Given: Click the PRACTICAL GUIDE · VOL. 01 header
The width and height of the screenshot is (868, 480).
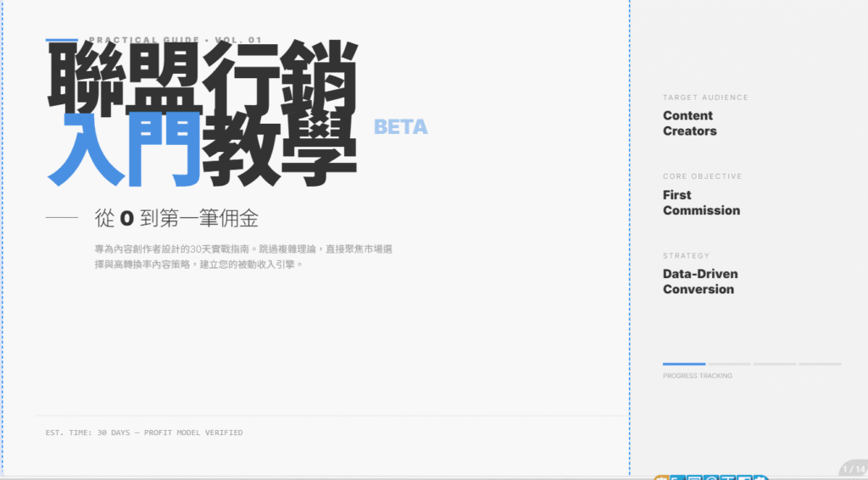Looking at the screenshot, I should 175,40.
